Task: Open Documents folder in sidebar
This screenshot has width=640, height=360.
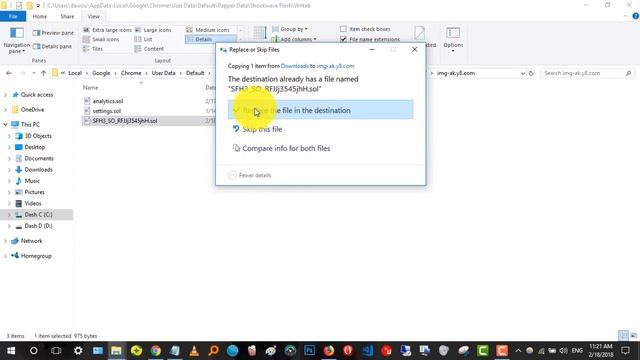Action: (39, 158)
